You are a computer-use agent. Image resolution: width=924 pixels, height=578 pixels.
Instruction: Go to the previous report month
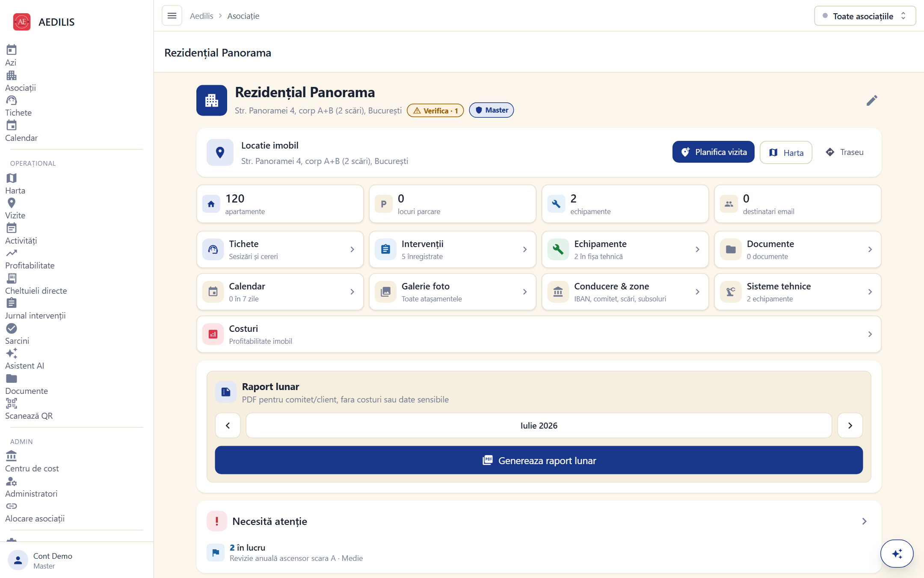point(228,425)
